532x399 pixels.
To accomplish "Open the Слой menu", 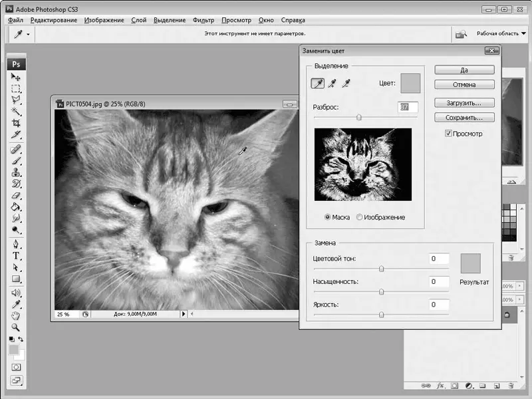I will click(x=139, y=20).
